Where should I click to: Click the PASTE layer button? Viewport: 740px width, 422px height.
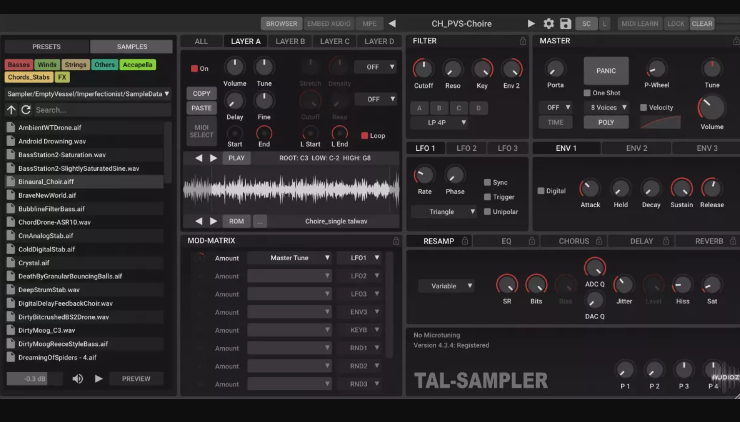tap(202, 108)
